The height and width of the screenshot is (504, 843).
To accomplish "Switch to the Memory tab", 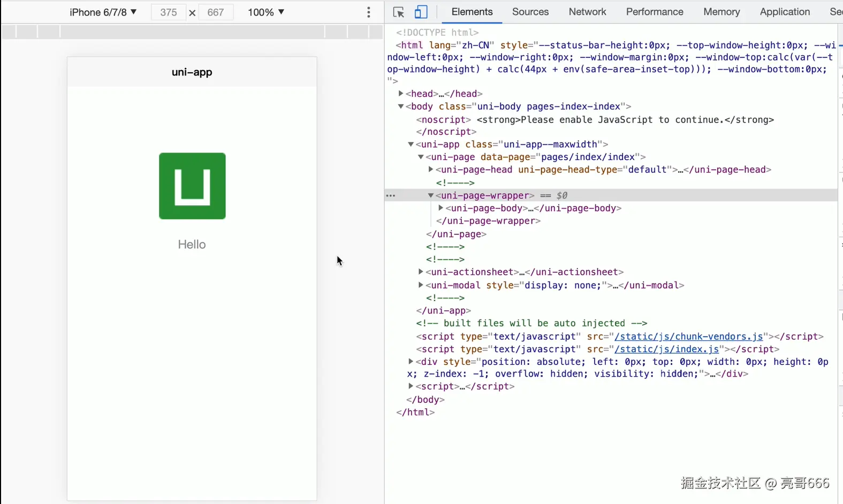I will pyautogui.click(x=722, y=12).
